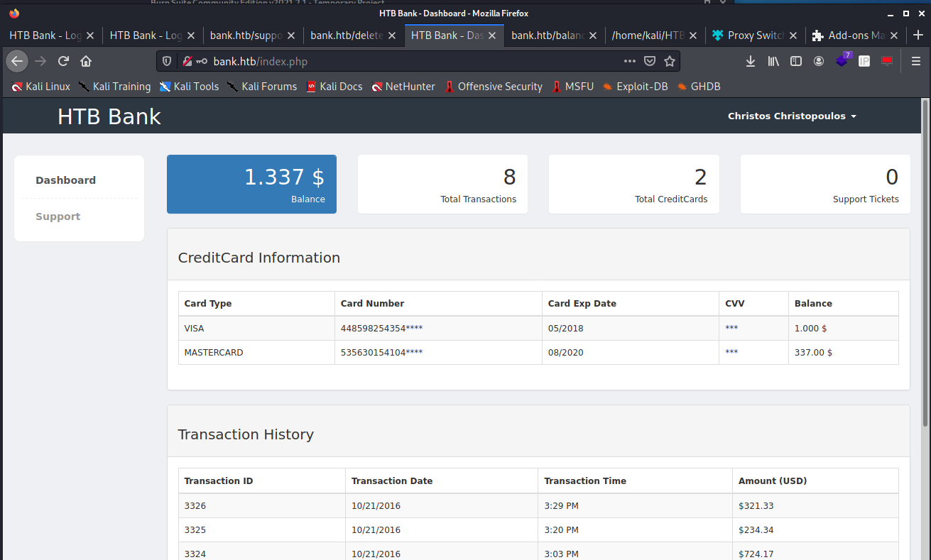Image resolution: width=931 pixels, height=560 pixels.
Task: Bookmark this page with the star icon
Action: tap(669, 62)
